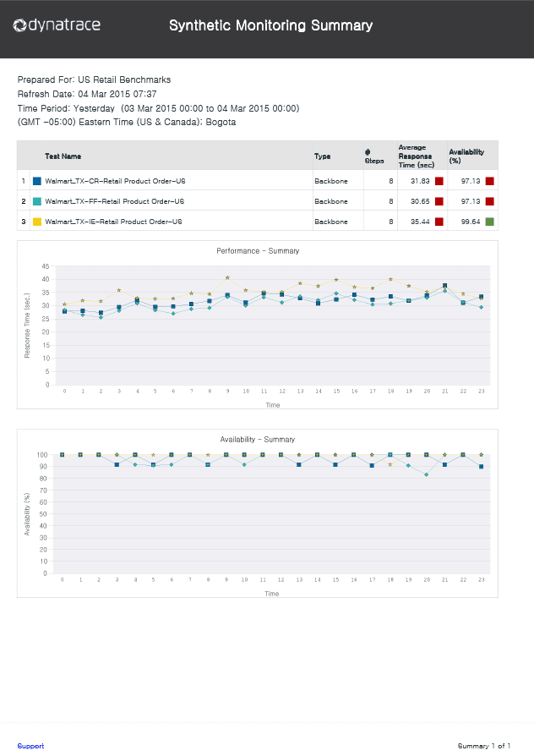Click Backbone type in the Walmart_TX-IE row

[331, 222]
